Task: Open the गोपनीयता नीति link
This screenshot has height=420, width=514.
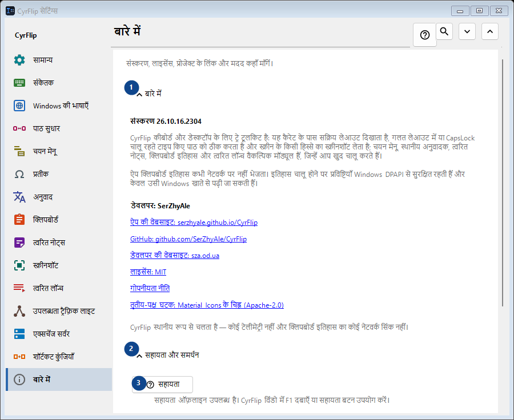Action: click(150, 288)
